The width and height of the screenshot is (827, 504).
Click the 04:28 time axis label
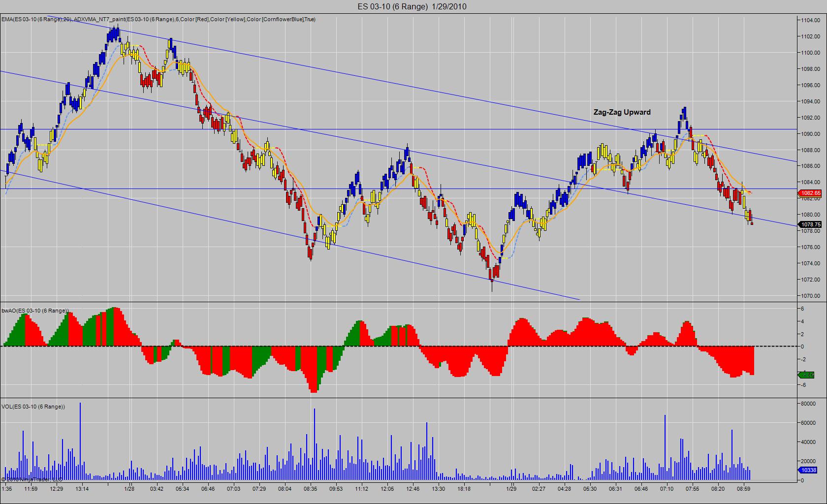tap(565, 489)
